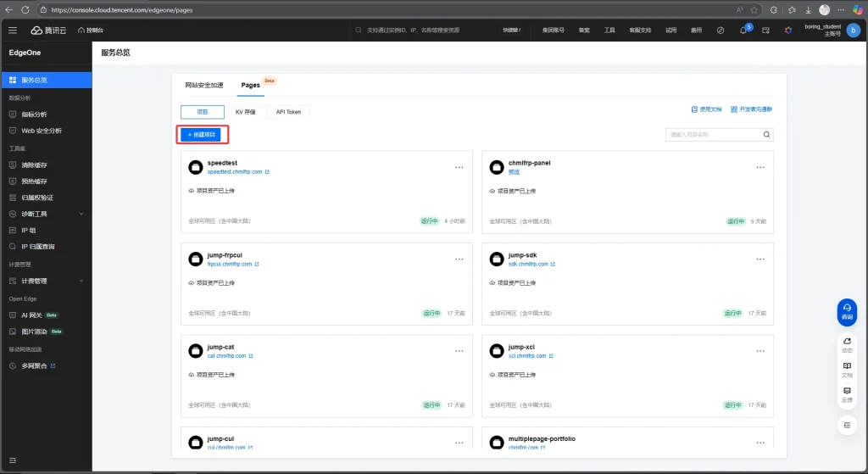The image size is (868, 474).
Task: Open the hamburger menu beside Tencent Cloud logo
Action: tap(13, 31)
